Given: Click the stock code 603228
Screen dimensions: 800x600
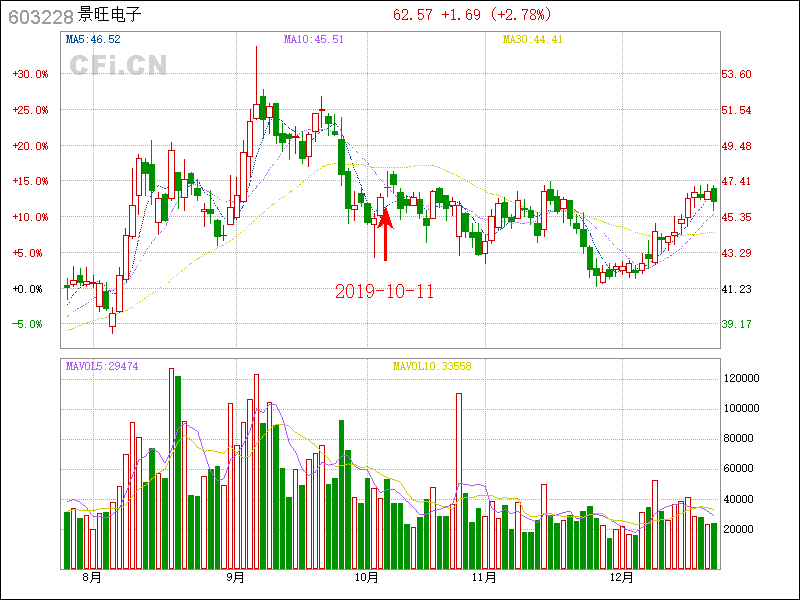Looking at the screenshot, I should (41, 17).
